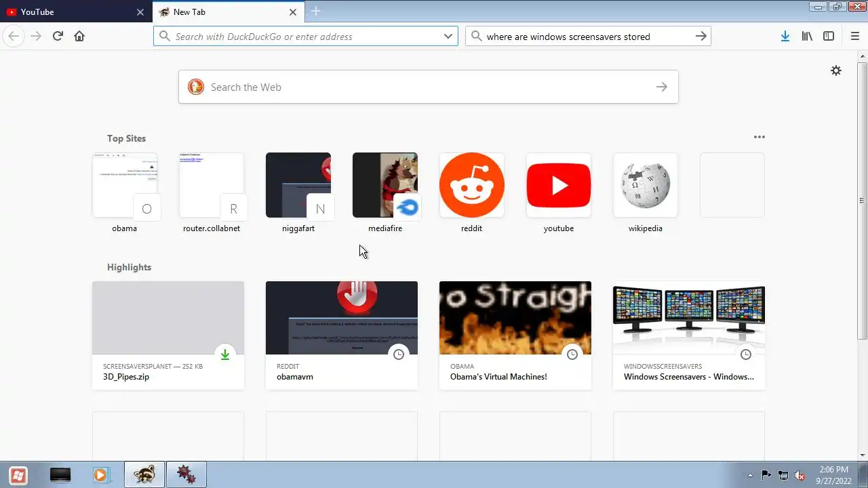Open the gears taskbar application icon
This screenshot has width=868, height=488.
click(186, 475)
